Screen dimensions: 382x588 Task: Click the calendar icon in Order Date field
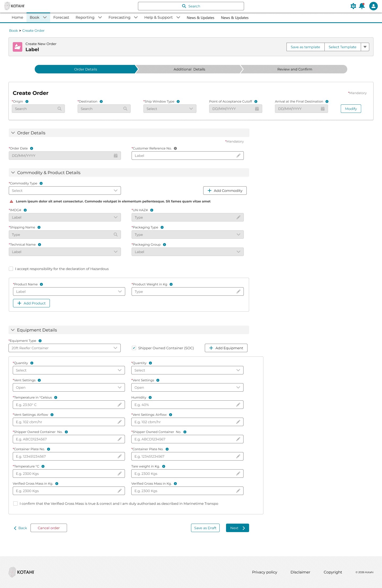point(116,156)
